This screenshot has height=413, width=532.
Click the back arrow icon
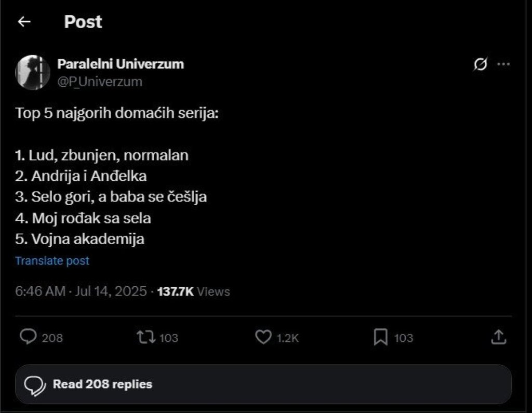click(24, 21)
